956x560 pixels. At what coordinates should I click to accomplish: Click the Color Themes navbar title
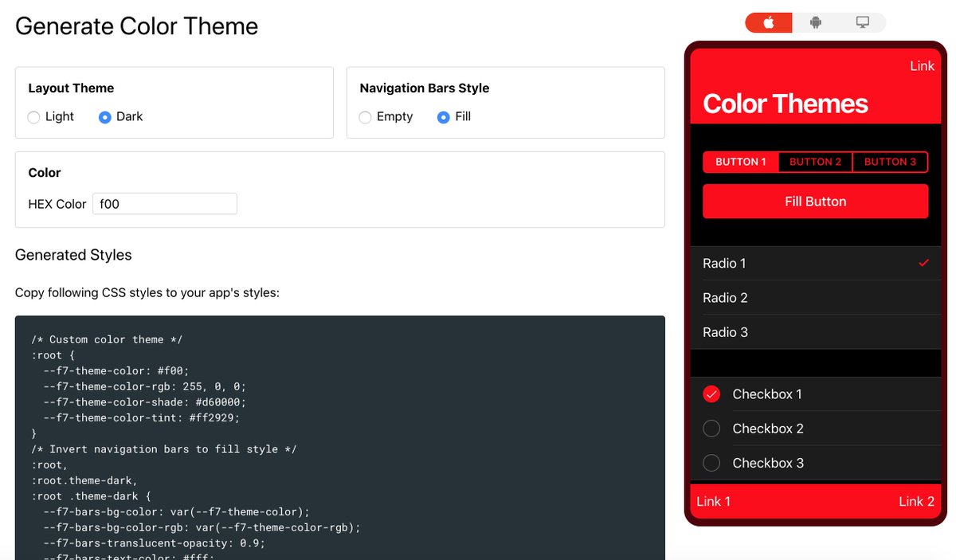[786, 104]
